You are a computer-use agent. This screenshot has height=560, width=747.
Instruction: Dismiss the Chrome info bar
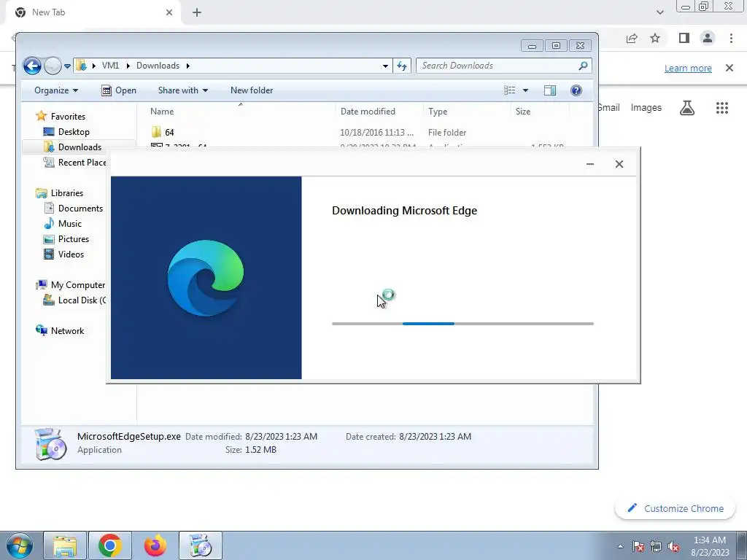click(x=729, y=68)
